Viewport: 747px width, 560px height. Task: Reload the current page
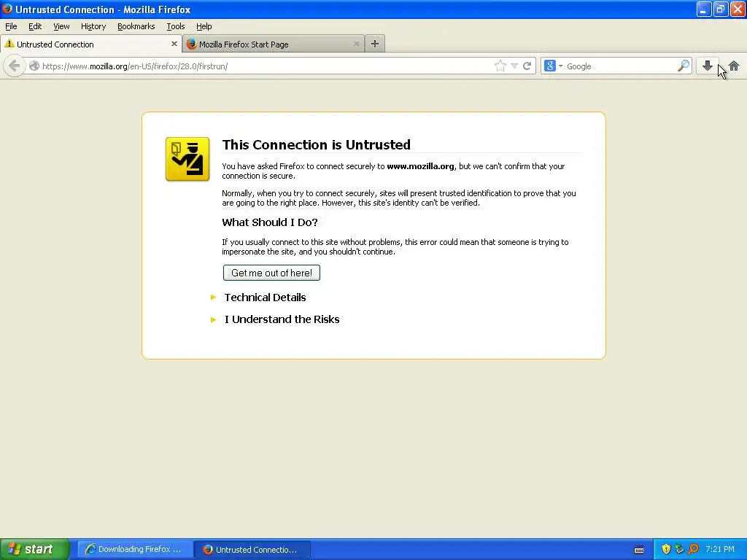(527, 66)
